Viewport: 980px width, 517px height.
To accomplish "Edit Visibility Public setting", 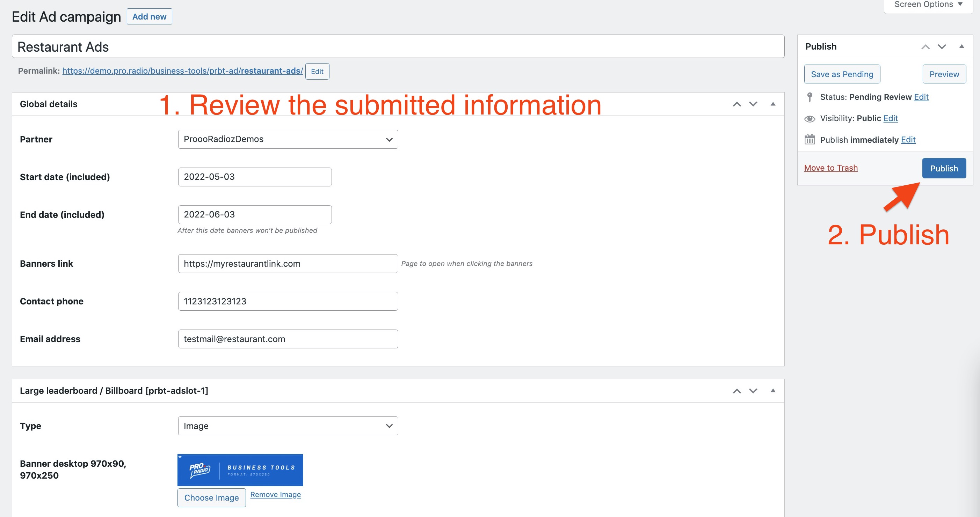I will [890, 118].
